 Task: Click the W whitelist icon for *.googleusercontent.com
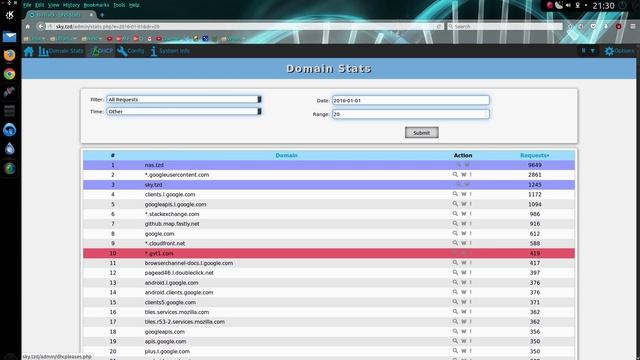point(464,174)
